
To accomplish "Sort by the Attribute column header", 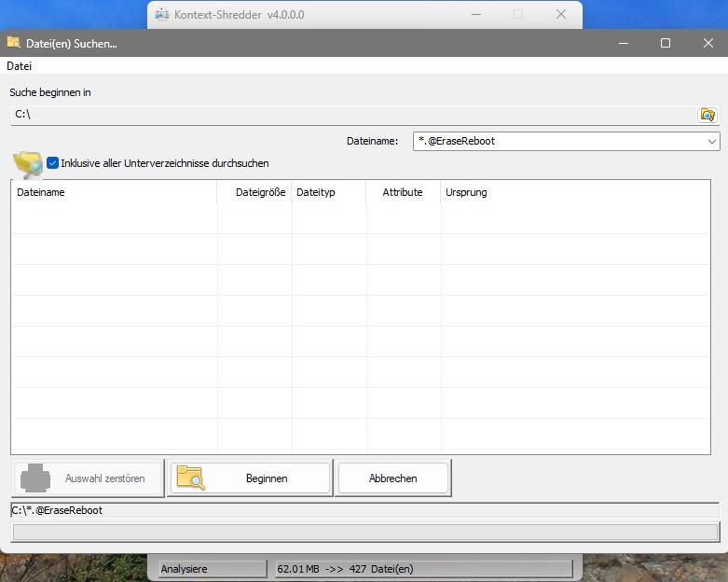I will click(403, 192).
